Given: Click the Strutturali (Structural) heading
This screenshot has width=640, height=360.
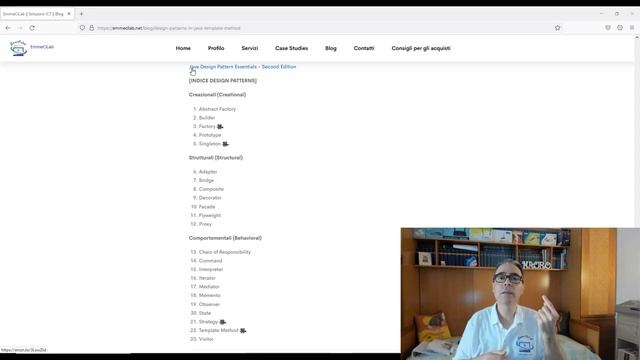Looking at the screenshot, I should 216,158.
